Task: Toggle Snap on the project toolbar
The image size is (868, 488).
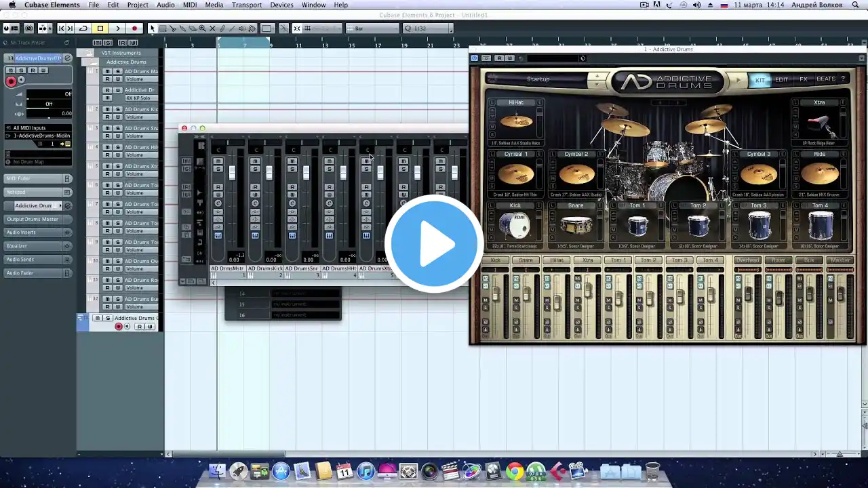Action: point(297,28)
